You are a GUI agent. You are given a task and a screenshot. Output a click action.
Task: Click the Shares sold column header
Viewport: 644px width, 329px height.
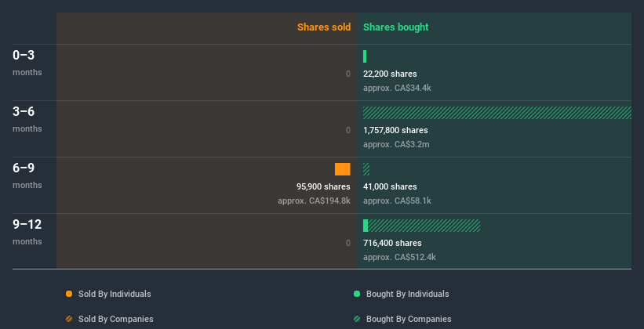click(324, 27)
